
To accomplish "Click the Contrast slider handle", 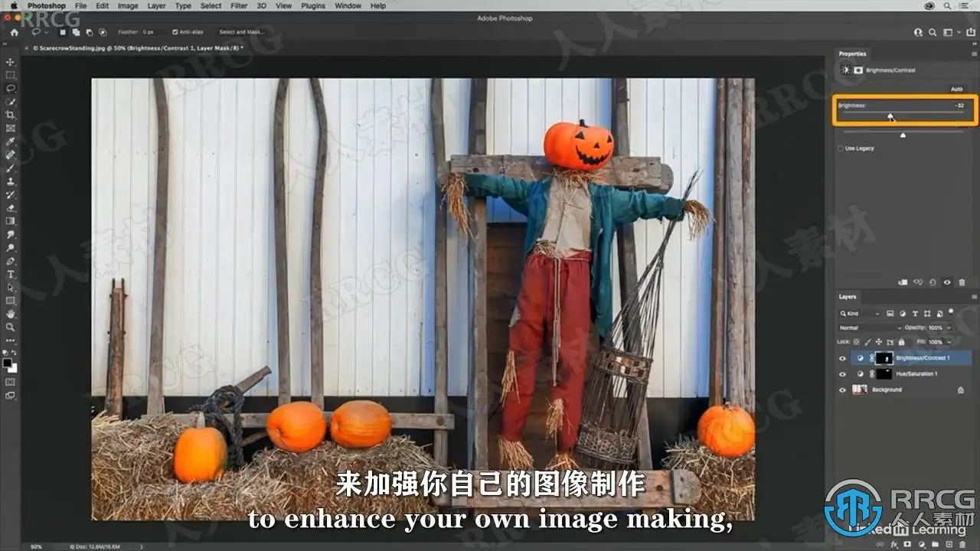I will point(903,135).
